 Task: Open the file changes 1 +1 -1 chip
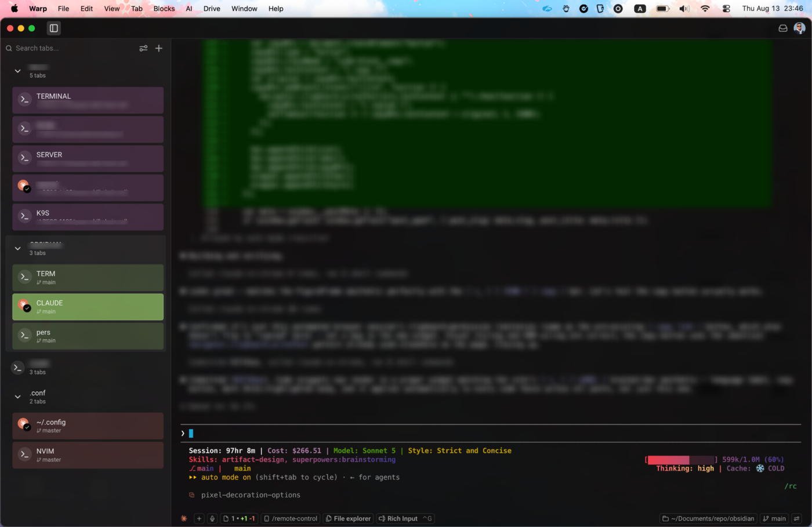pos(239,518)
